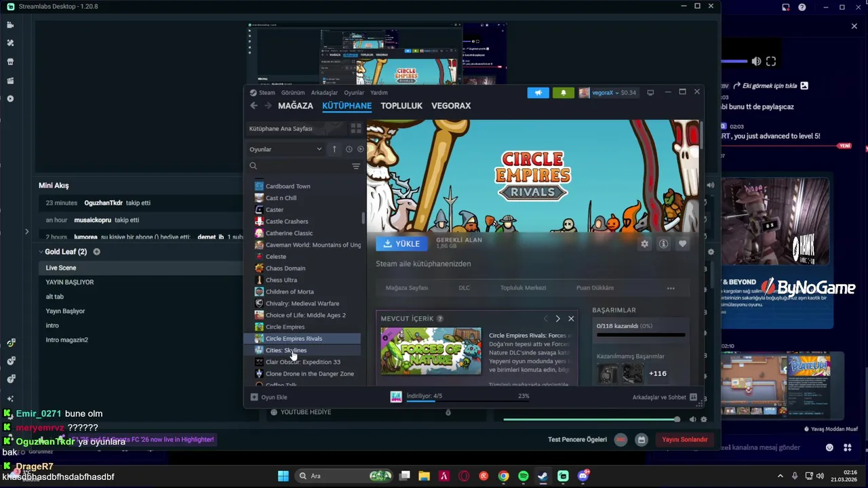Open Streamlabs themes icon in left sidebar
The width and height of the screenshot is (868, 488).
[10, 43]
